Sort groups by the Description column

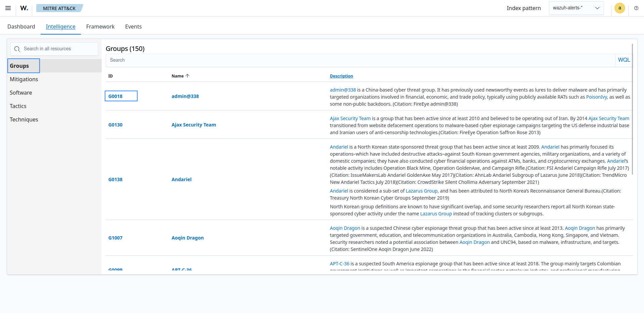[341, 76]
